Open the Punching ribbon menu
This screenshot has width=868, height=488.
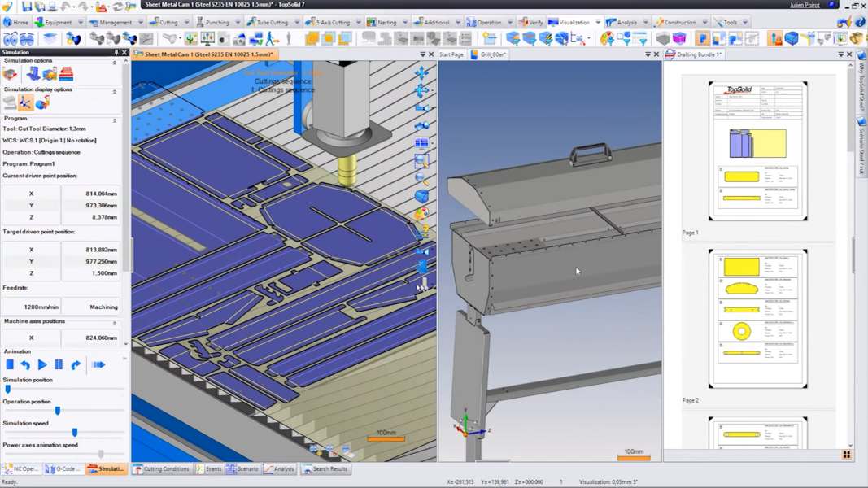(x=216, y=22)
